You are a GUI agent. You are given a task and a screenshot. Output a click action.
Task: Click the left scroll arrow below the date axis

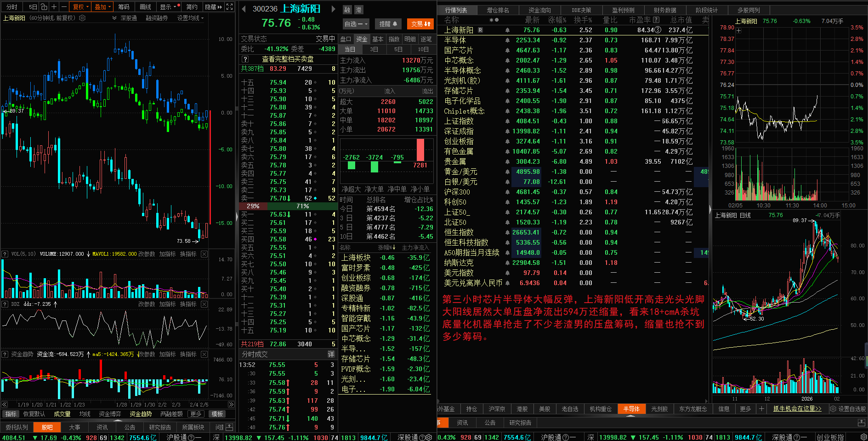click(5, 405)
